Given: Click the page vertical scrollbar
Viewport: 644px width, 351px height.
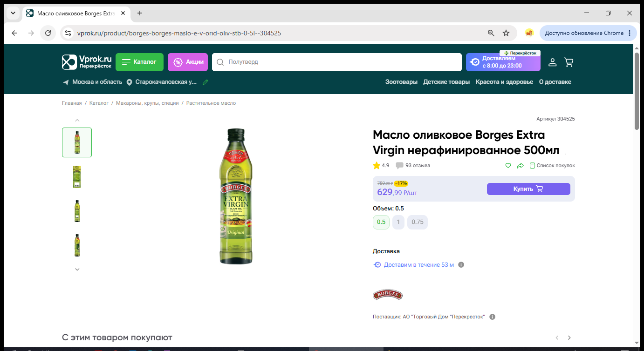Looking at the screenshot, I should click(637, 91).
